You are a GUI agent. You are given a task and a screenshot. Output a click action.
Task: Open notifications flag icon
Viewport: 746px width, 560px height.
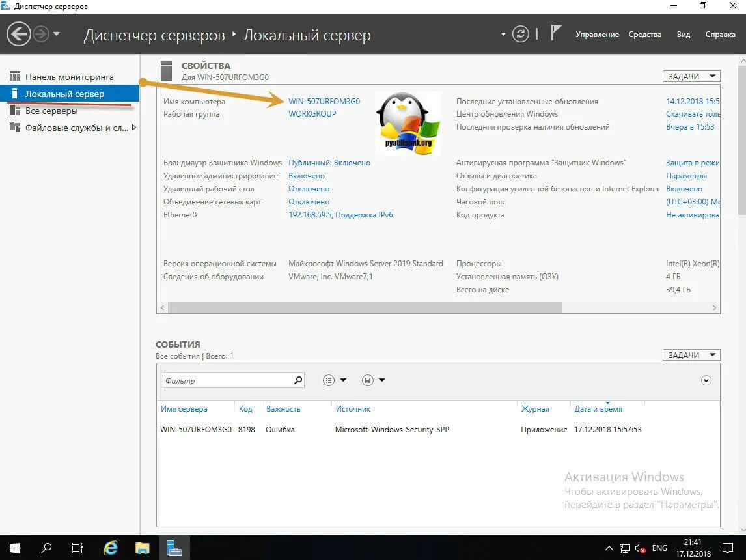[556, 33]
